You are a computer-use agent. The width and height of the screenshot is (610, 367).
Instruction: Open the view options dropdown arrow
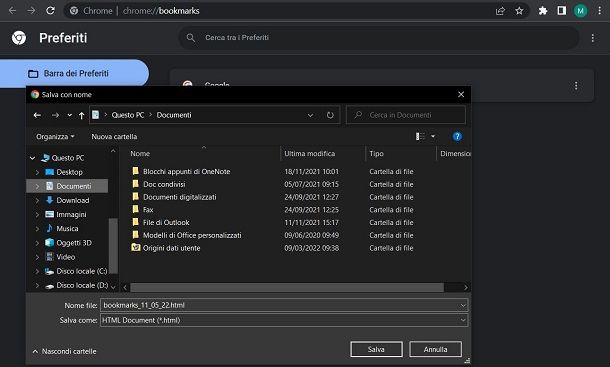pyautogui.click(x=433, y=136)
